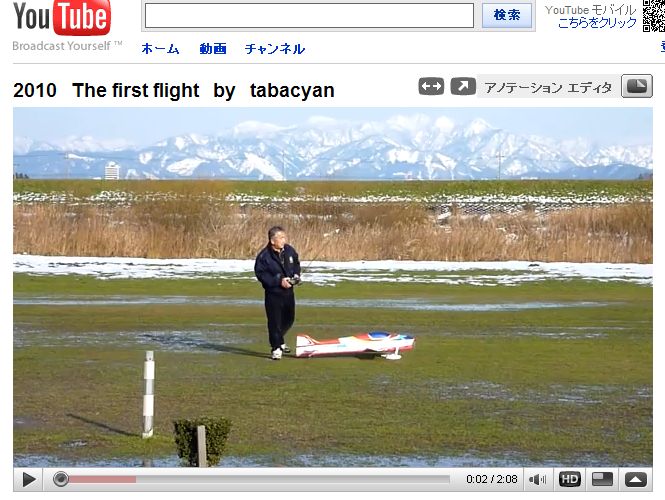Click the QR code image
This screenshot has height=500, width=665.
click(x=654, y=16)
